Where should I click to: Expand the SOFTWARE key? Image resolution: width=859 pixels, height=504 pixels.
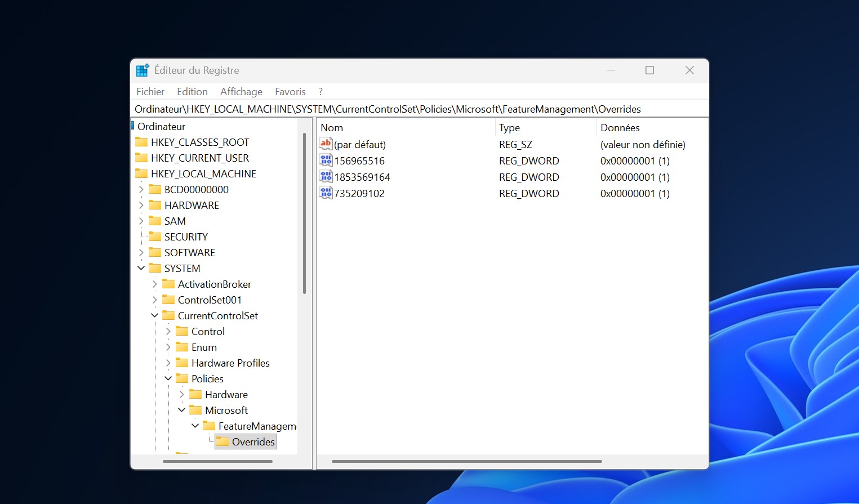tap(141, 253)
